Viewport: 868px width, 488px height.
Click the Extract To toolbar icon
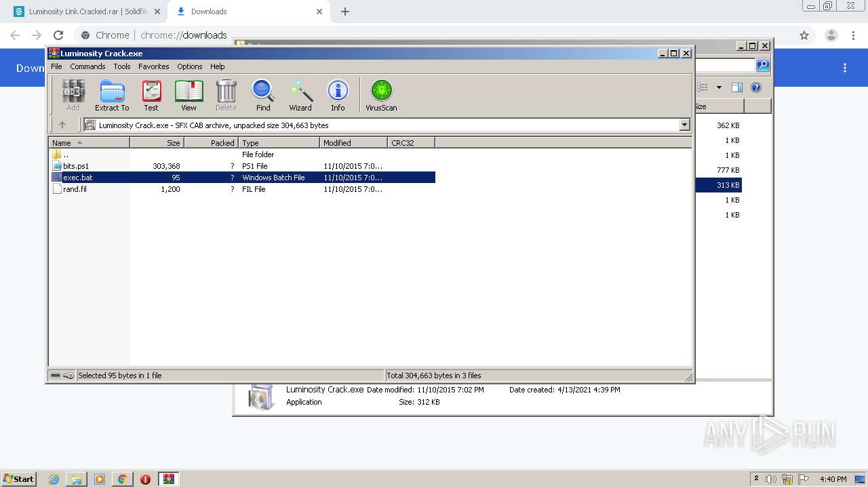tap(112, 95)
